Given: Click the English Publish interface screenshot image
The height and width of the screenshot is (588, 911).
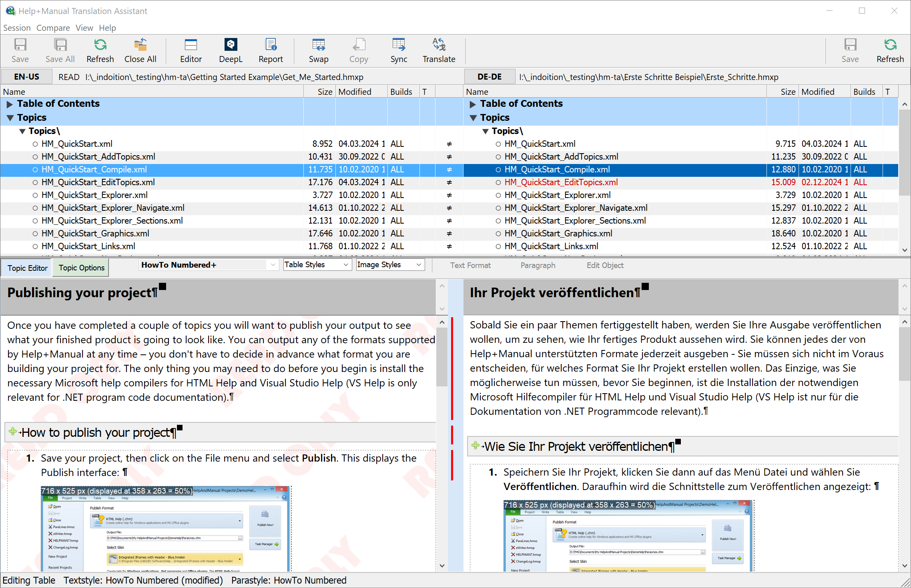Looking at the screenshot, I should pyautogui.click(x=166, y=529).
